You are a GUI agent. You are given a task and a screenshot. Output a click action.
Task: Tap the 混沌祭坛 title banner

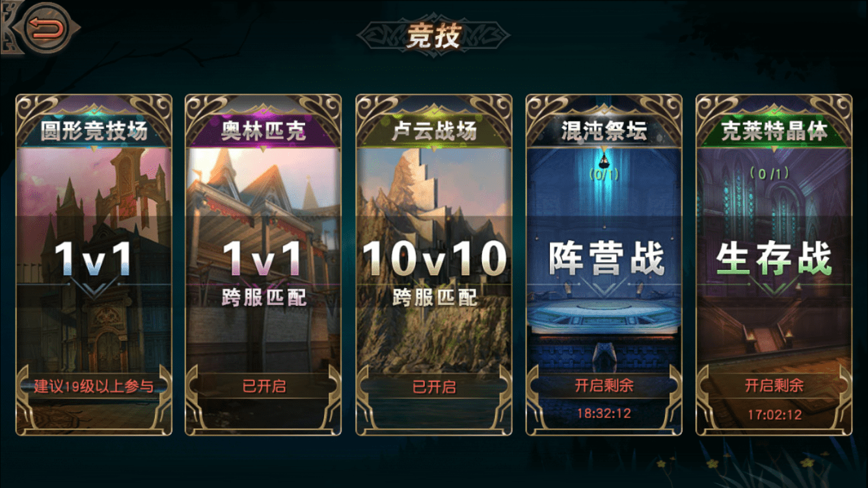pos(604,131)
